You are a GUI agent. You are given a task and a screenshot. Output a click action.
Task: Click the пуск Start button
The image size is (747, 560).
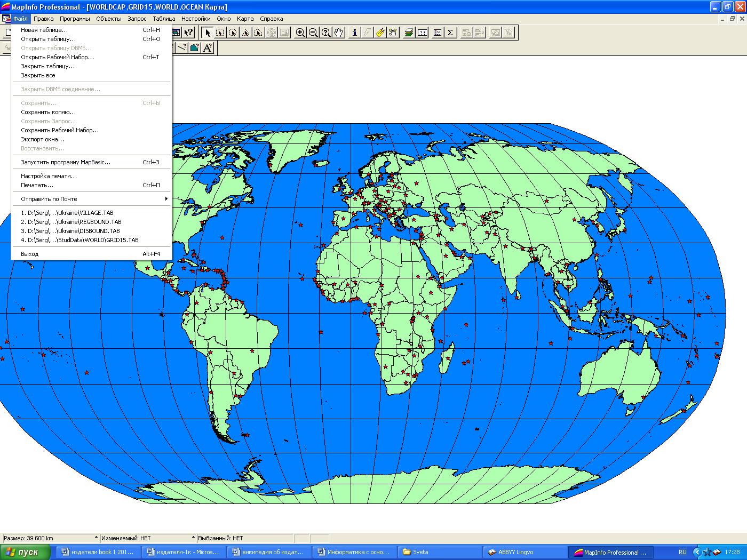[x=25, y=553]
